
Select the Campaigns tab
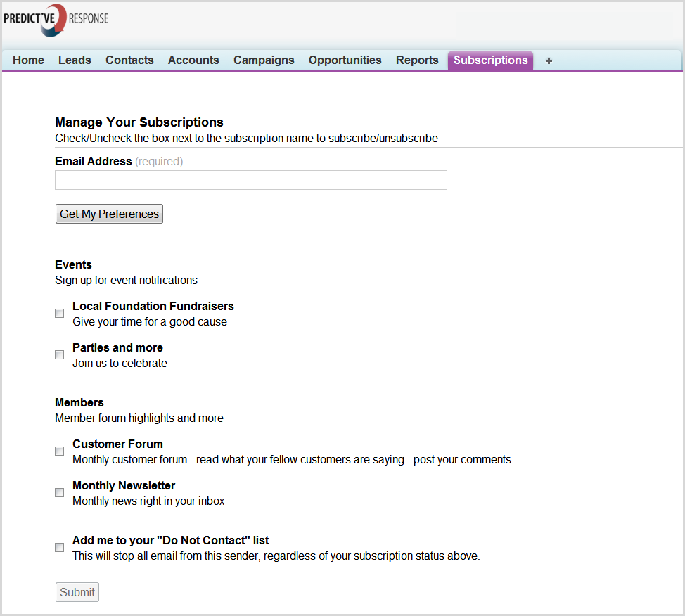click(264, 60)
